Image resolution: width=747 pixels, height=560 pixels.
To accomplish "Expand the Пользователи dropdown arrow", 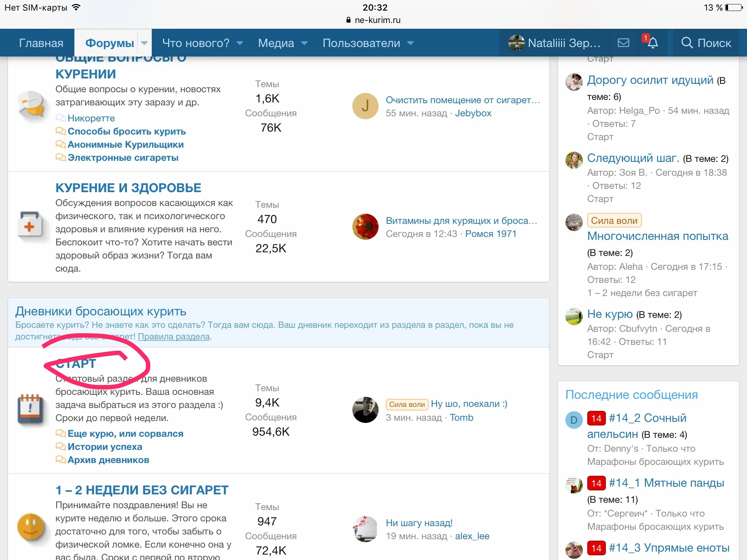I will click(x=410, y=43).
